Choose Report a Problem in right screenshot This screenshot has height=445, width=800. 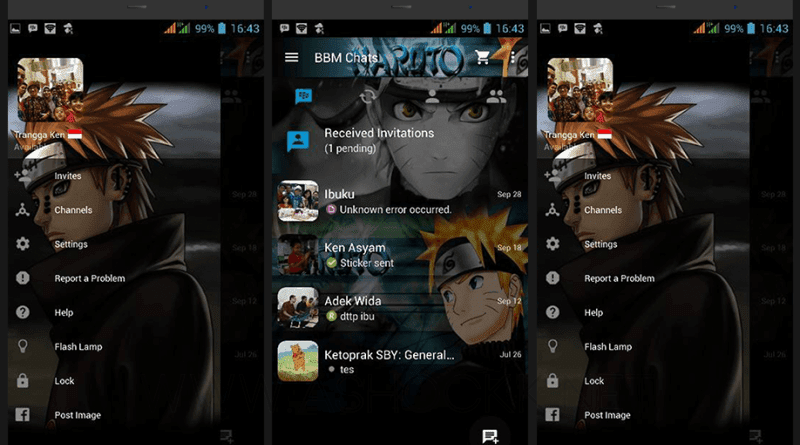[x=619, y=278]
